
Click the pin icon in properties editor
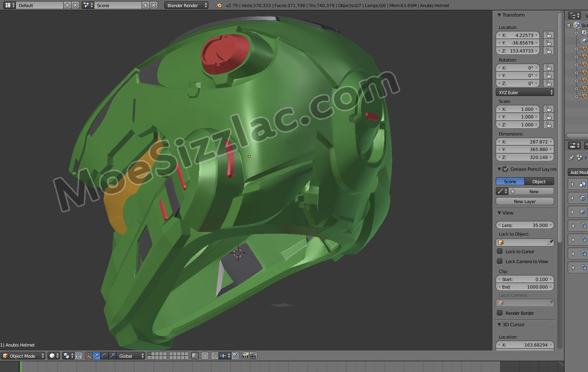(x=572, y=158)
